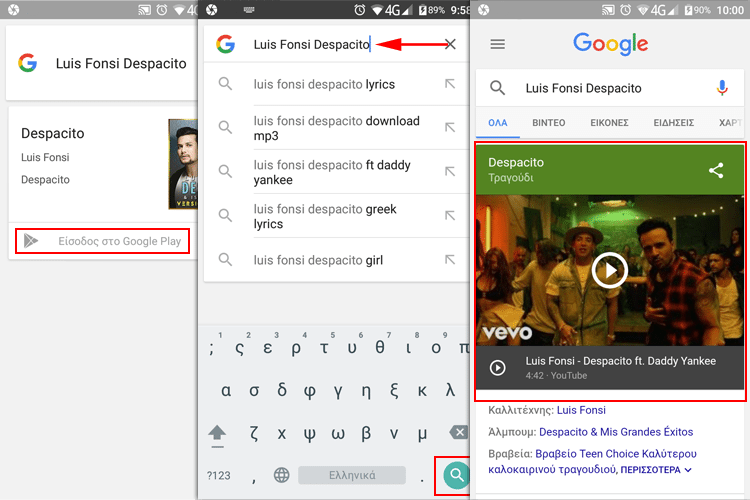Tap the Google Play icon in left panel
The image size is (750, 500).
point(31,241)
